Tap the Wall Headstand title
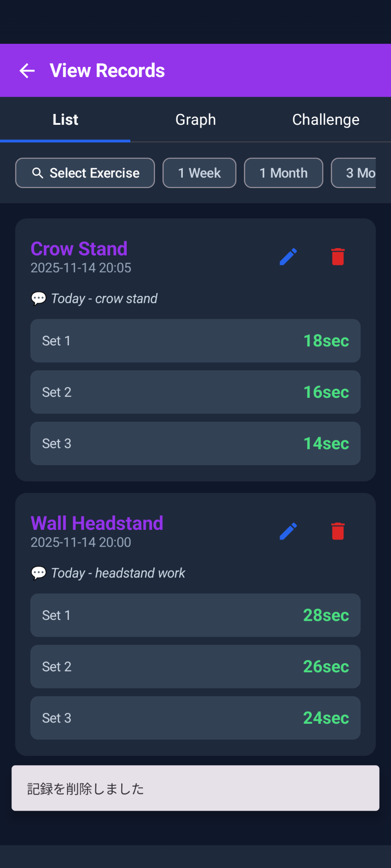 [97, 523]
